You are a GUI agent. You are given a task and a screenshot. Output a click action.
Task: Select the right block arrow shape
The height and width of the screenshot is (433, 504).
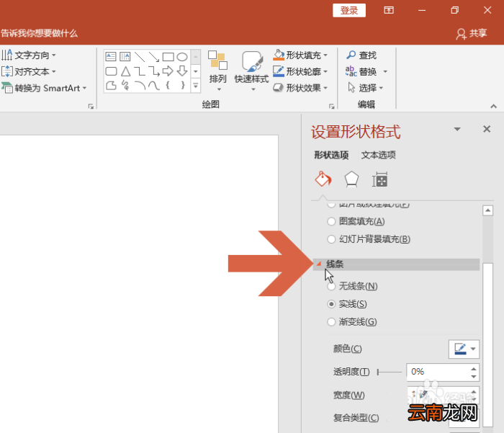[168, 71]
